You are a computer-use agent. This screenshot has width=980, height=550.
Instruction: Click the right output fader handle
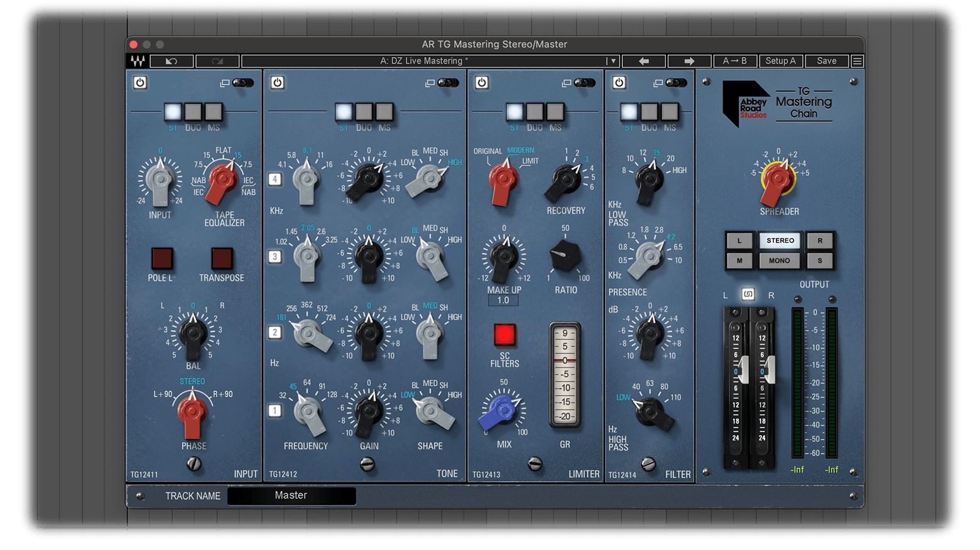769,370
